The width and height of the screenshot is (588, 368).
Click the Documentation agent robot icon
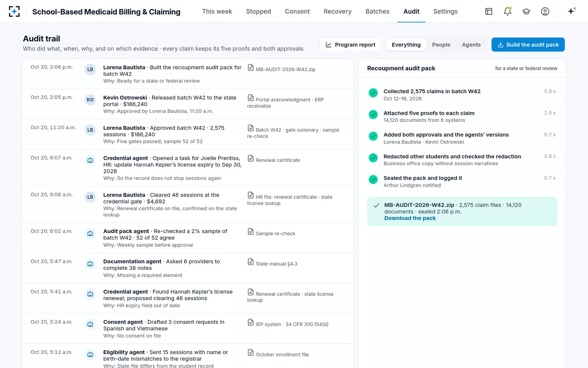[x=90, y=264]
